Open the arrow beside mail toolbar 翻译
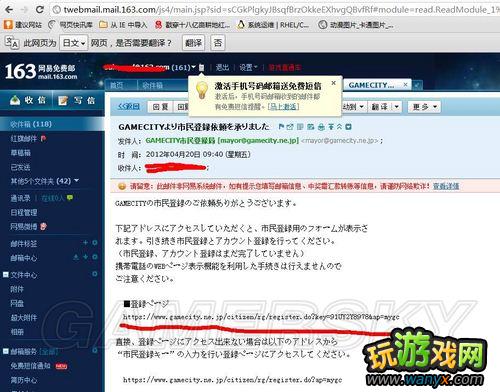 (x=396, y=107)
